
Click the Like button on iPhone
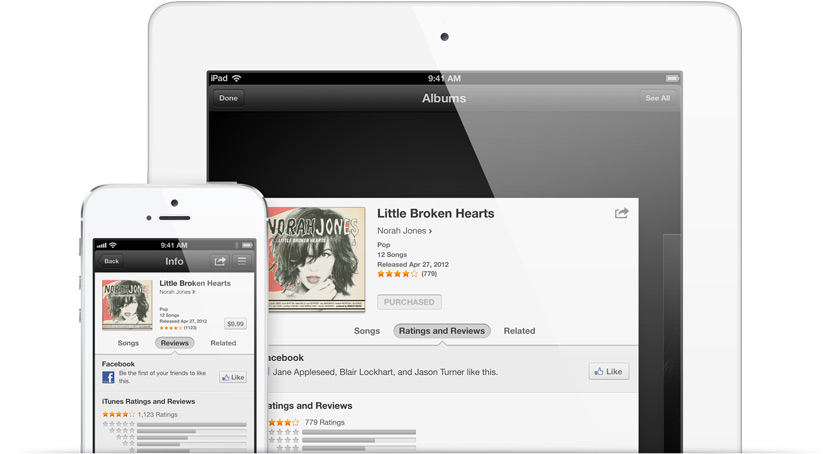pyautogui.click(x=233, y=378)
